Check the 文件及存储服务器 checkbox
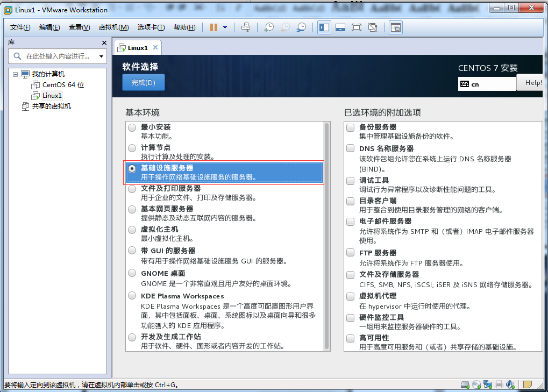The height and width of the screenshot is (392, 548). (x=350, y=275)
